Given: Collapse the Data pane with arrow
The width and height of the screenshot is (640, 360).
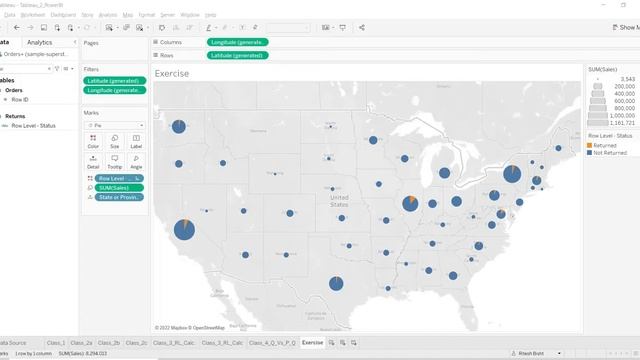Looking at the screenshot, I should 75,42.
